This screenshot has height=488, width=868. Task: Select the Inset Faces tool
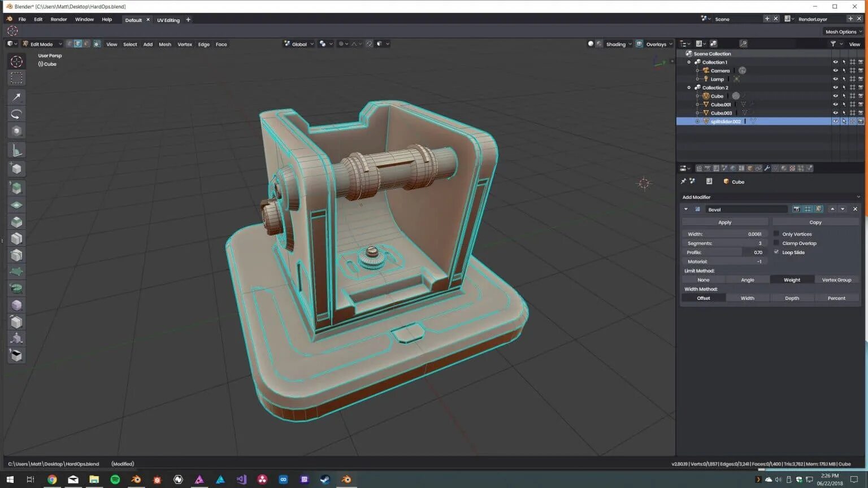(16, 205)
